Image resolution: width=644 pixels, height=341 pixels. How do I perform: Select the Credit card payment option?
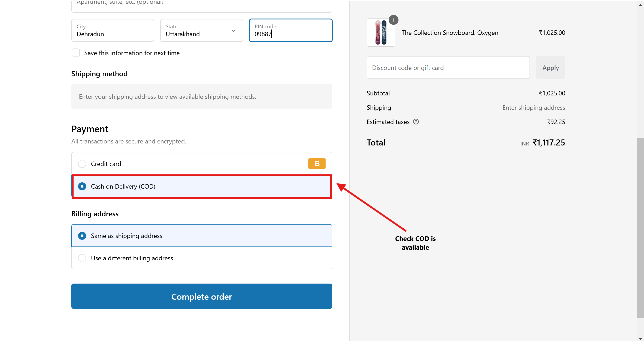click(82, 164)
